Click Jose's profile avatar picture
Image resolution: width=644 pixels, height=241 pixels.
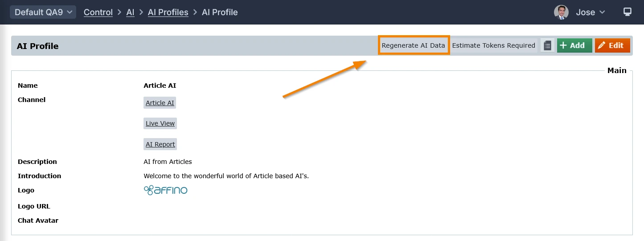tap(561, 12)
